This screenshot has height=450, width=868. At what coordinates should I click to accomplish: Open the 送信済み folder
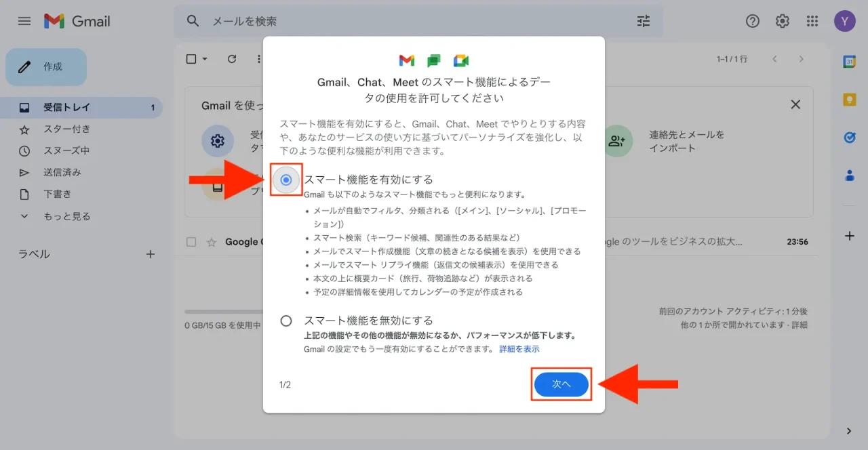pos(61,172)
